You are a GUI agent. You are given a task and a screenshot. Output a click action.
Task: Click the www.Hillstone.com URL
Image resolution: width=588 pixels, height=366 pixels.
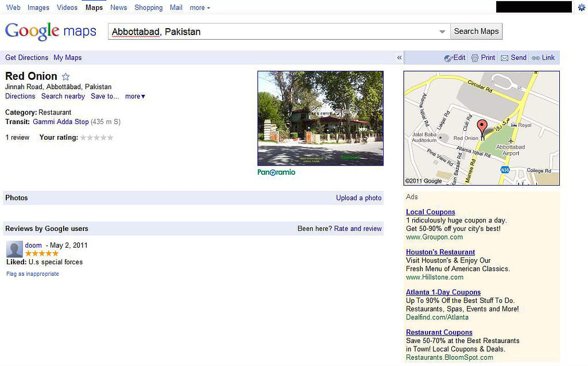point(435,278)
